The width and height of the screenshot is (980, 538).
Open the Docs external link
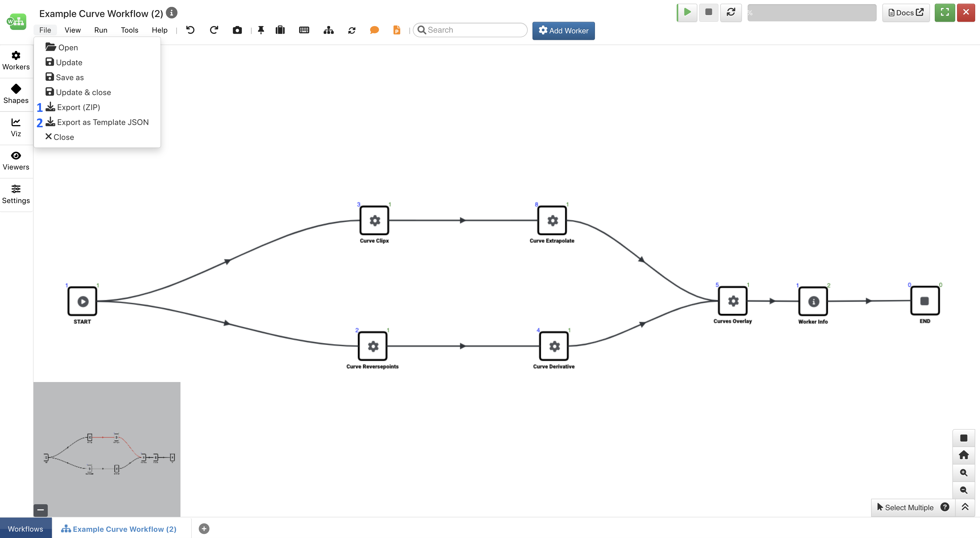click(x=906, y=12)
